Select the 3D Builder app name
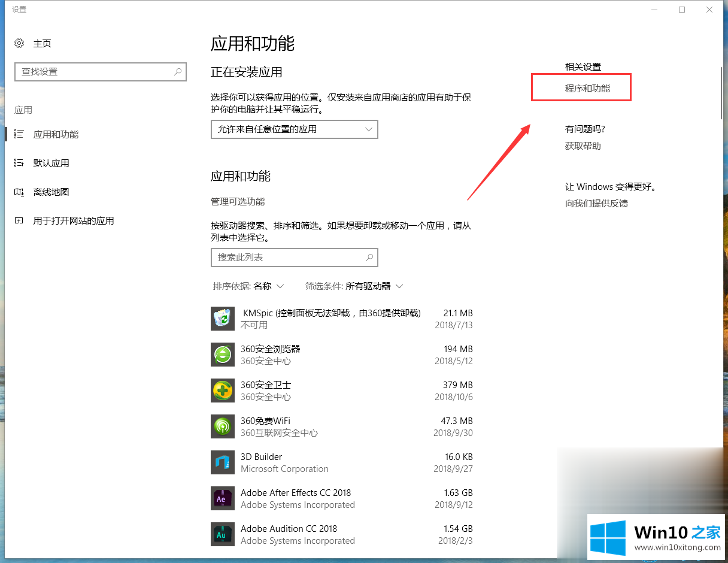 (262, 457)
